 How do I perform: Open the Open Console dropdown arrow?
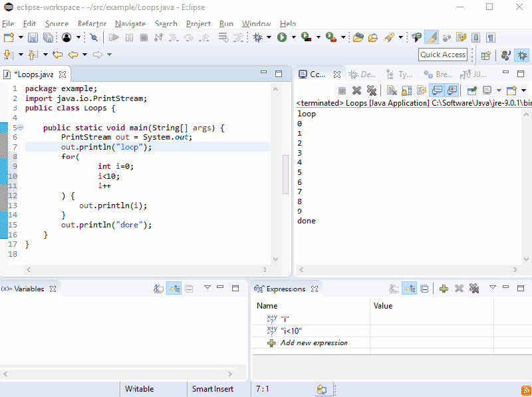(523, 90)
